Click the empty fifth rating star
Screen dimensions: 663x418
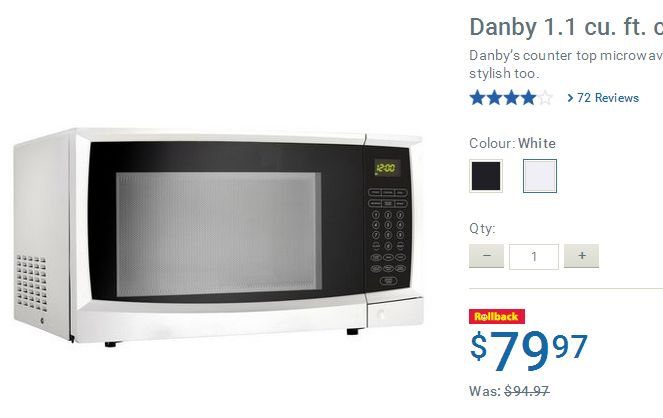pos(545,98)
